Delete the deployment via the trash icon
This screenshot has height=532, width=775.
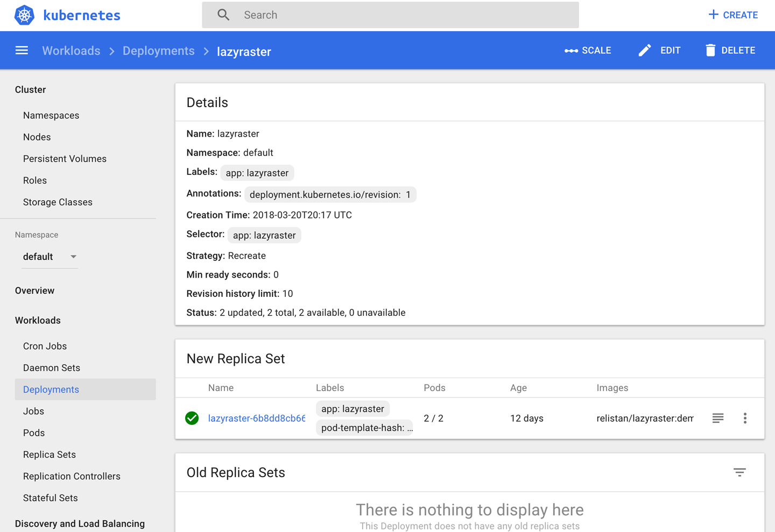(710, 50)
